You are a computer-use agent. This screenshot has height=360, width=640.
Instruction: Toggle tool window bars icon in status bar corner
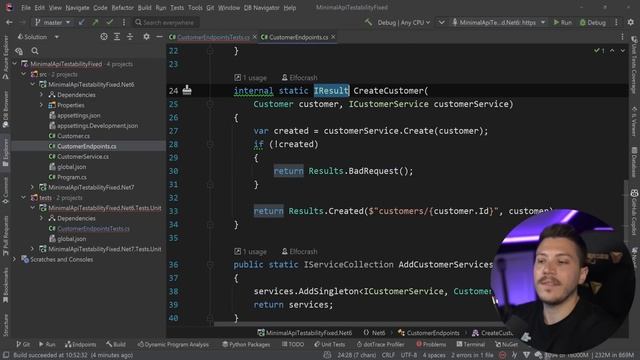[6, 355]
